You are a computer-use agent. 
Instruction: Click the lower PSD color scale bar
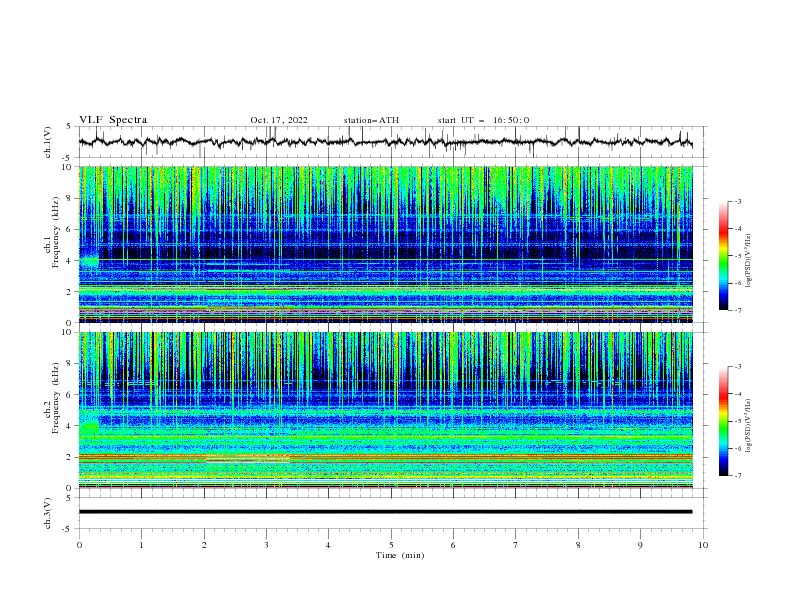click(x=723, y=421)
